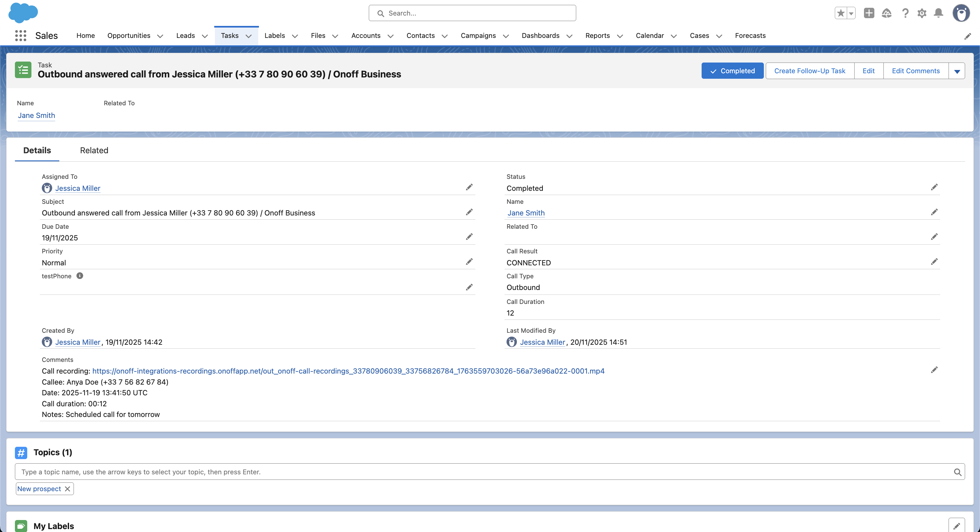Expand the Campaigns tab chevron

[506, 36]
